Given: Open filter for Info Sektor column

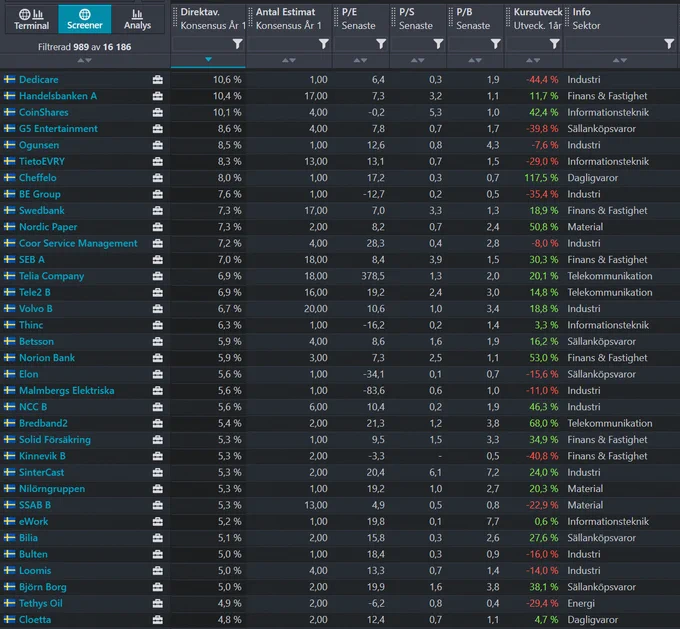Looking at the screenshot, I should 669,44.
